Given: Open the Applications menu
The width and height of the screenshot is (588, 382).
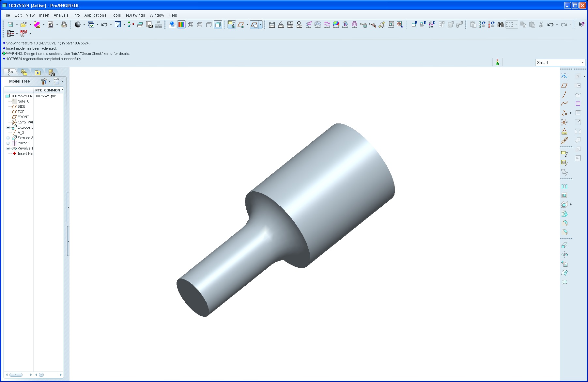Looking at the screenshot, I should click(x=95, y=15).
